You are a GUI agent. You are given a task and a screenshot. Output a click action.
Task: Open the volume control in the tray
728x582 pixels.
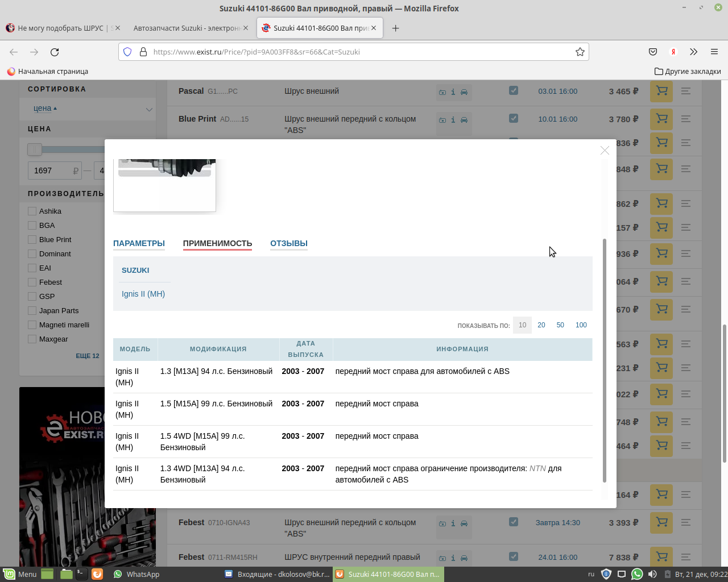652,574
